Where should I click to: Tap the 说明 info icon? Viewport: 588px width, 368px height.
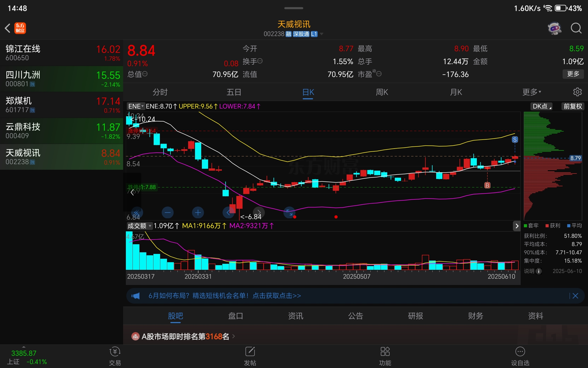point(539,271)
